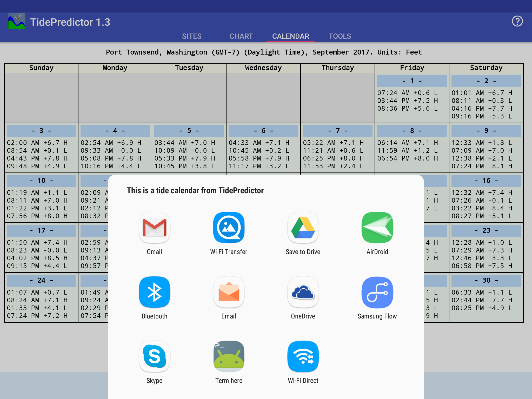Click the September 16 date header
532x399 pixels.
(x=486, y=181)
